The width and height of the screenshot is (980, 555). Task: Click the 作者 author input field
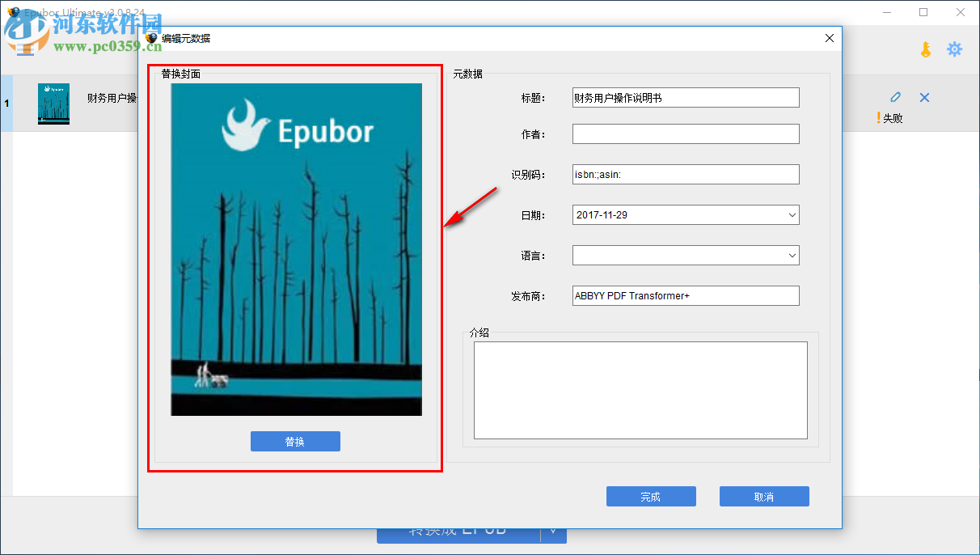(x=685, y=133)
